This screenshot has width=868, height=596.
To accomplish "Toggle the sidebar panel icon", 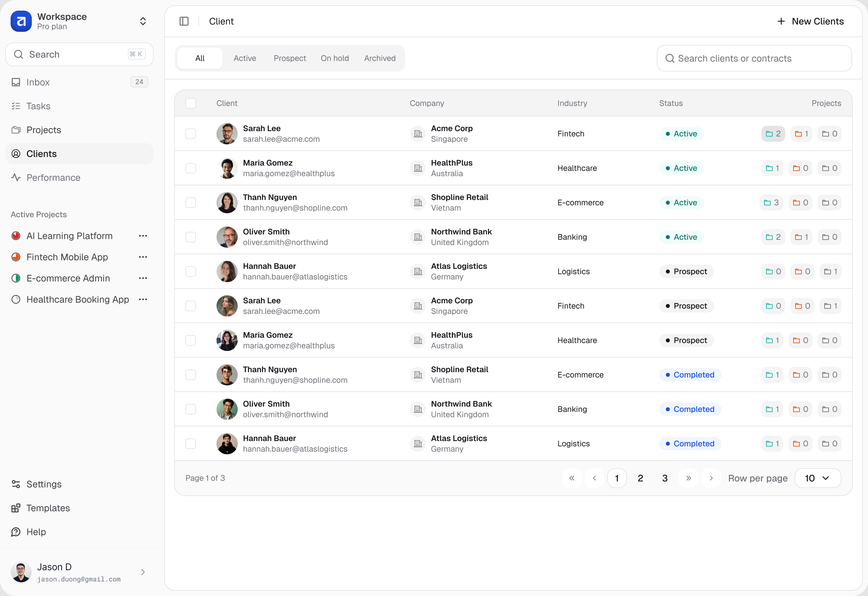I will [x=184, y=21].
